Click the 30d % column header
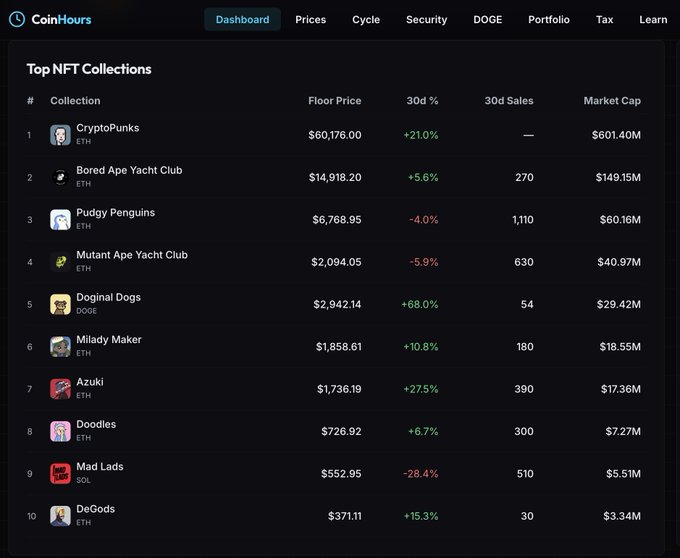Image resolution: width=680 pixels, height=558 pixels. click(x=422, y=101)
